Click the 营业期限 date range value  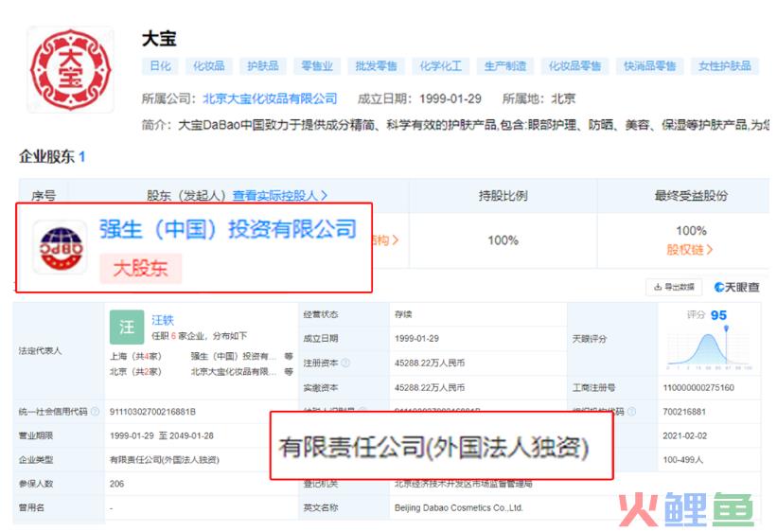point(162,435)
